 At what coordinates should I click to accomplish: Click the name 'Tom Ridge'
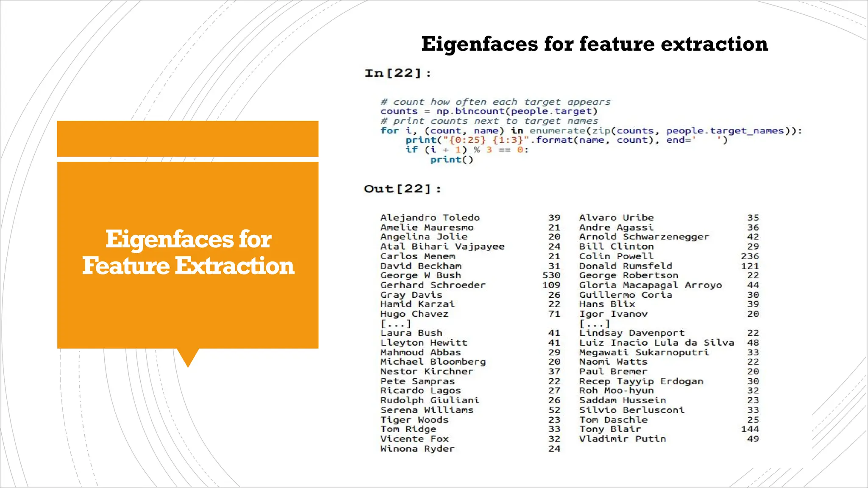click(x=408, y=429)
